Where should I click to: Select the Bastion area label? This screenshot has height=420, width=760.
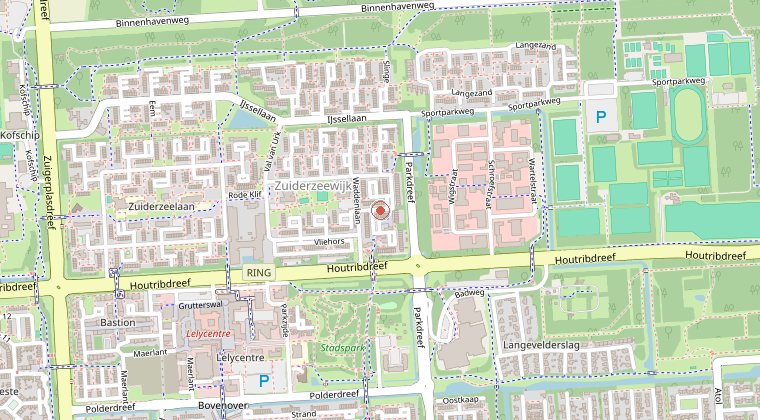[x=118, y=323]
